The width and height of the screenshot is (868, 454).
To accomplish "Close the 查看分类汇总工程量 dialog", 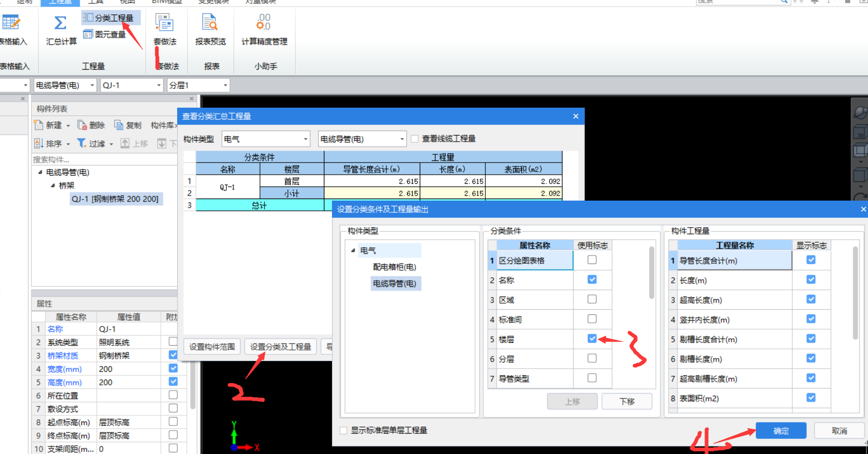I will 576,116.
